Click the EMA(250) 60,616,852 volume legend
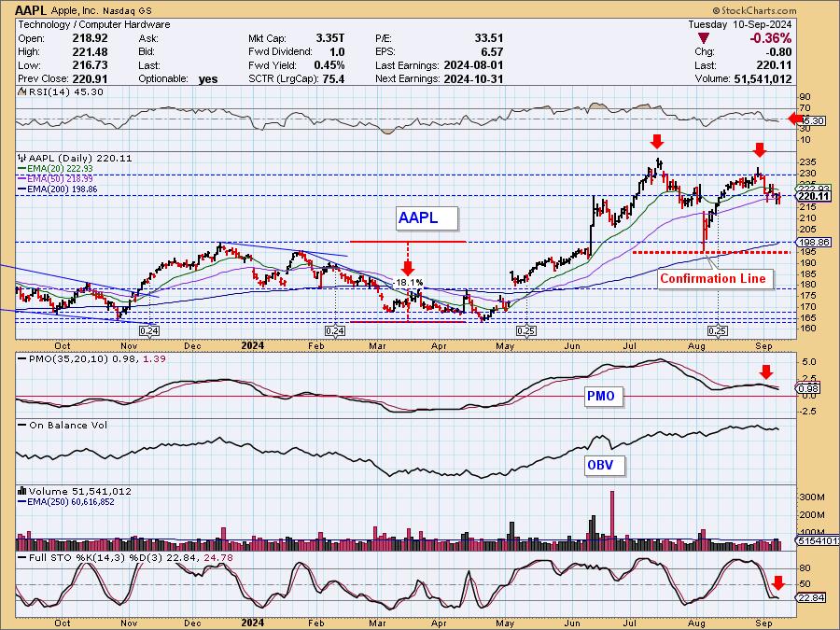This screenshot has height=630, width=840. tap(66, 502)
